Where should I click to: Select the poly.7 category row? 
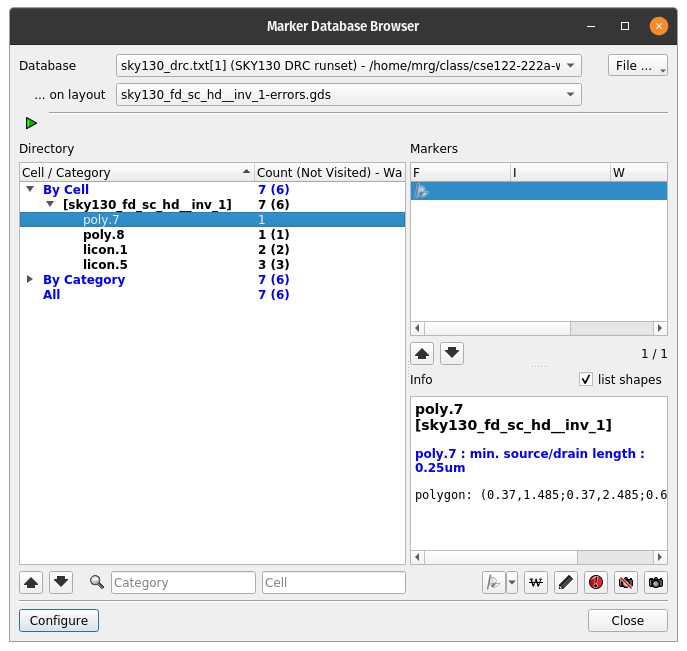212,219
